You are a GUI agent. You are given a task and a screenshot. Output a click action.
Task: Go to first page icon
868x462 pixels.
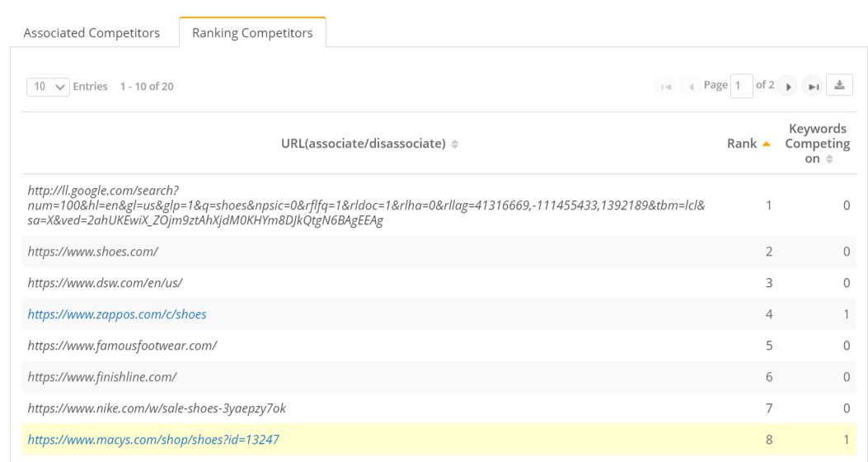click(x=665, y=87)
